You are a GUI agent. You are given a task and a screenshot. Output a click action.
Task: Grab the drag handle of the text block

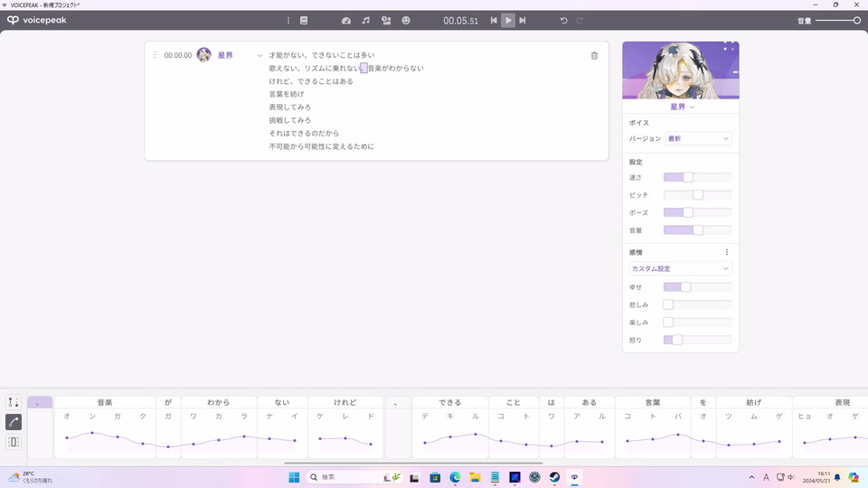(x=155, y=55)
